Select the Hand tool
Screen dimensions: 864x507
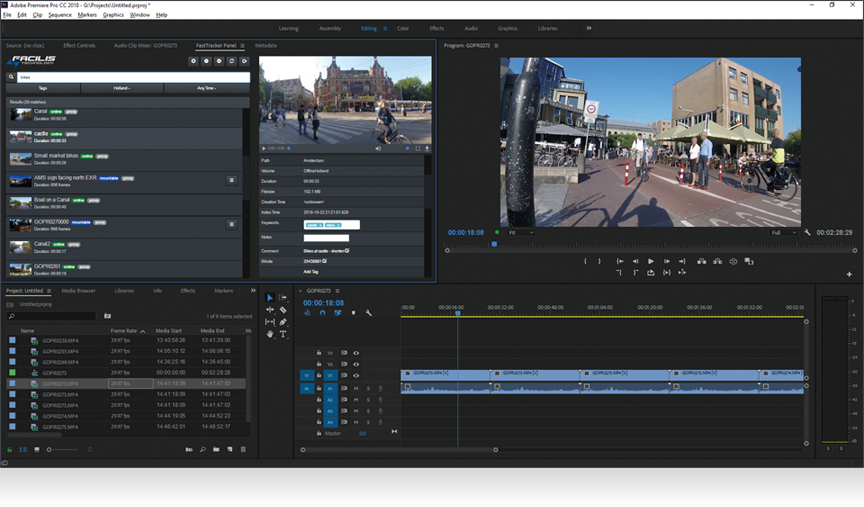[270, 334]
